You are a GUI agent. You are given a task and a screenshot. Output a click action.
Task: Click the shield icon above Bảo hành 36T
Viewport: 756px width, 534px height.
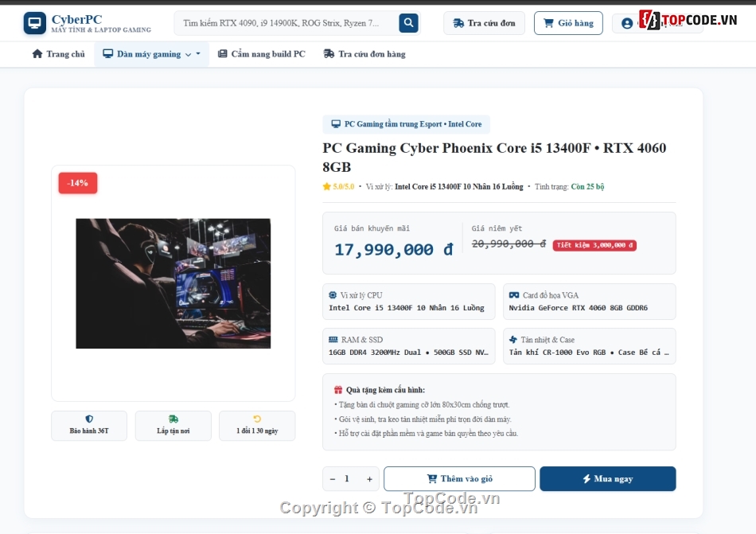pos(89,419)
